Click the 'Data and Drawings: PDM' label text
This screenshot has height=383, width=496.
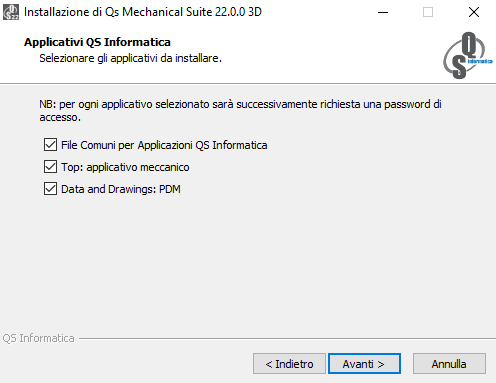pyautogui.click(x=121, y=189)
